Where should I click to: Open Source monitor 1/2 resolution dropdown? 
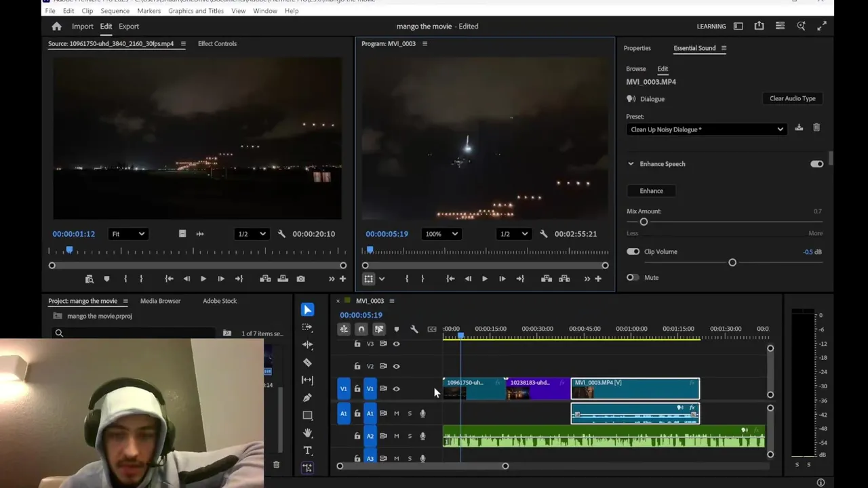point(252,234)
